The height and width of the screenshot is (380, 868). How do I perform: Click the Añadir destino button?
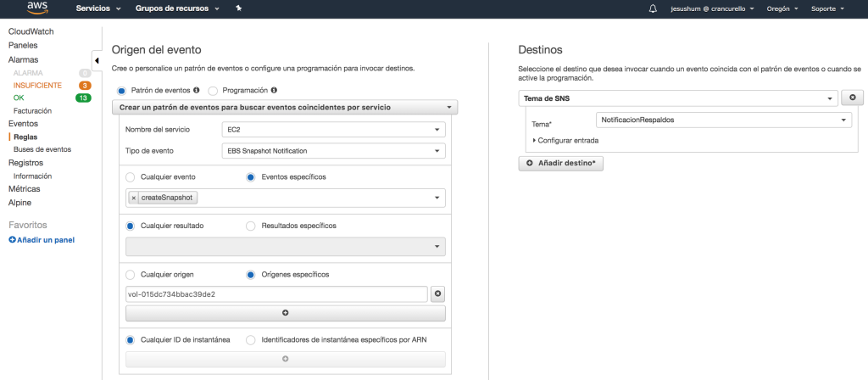(560, 163)
